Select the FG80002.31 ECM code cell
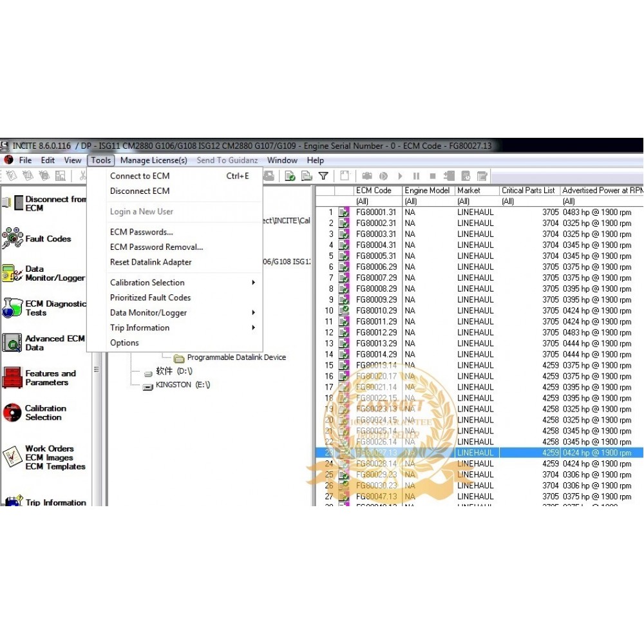The width and height of the screenshot is (644, 644). [x=376, y=223]
